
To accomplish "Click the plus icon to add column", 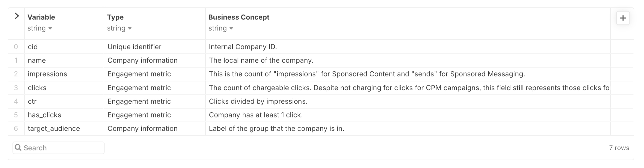I will click(x=622, y=18).
